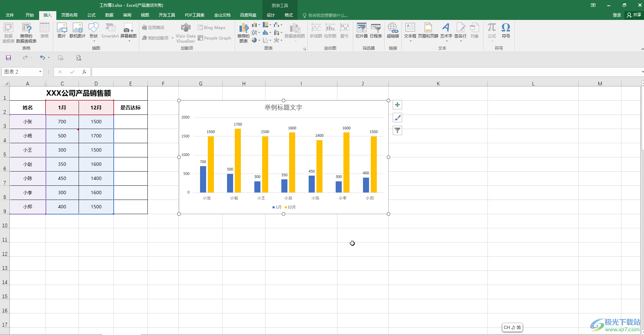Launch Visio Data Visualizer add-in
The image size is (644, 335).
pyautogui.click(x=186, y=33)
